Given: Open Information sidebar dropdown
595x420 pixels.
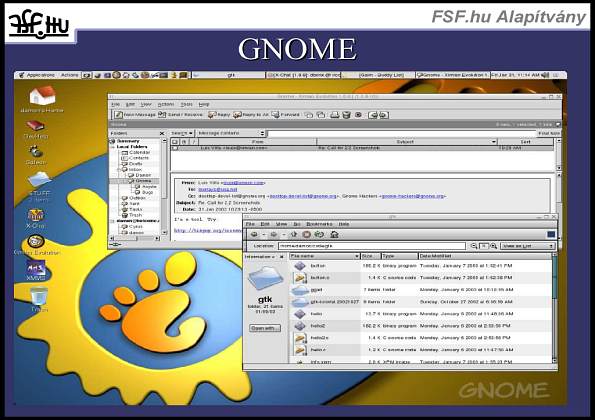Looking at the screenshot, I should click(x=259, y=257).
